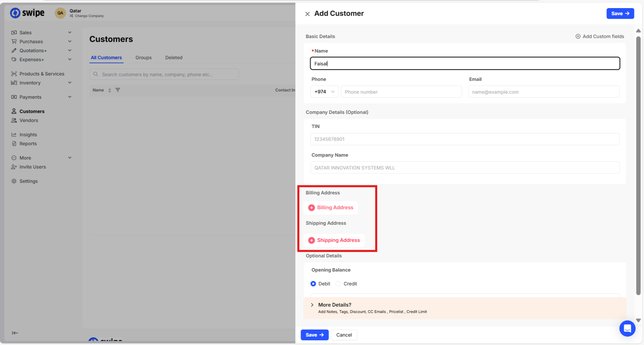Collapse the sidebar using bottom arrow icon

(x=15, y=333)
